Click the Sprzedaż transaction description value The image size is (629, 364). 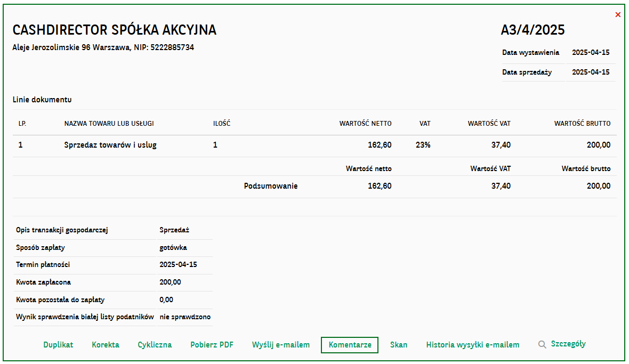(174, 230)
